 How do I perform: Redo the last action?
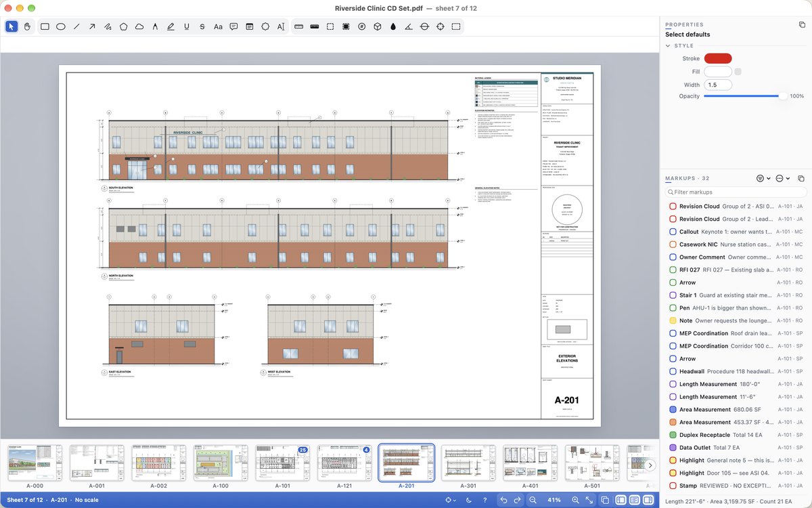(517, 500)
